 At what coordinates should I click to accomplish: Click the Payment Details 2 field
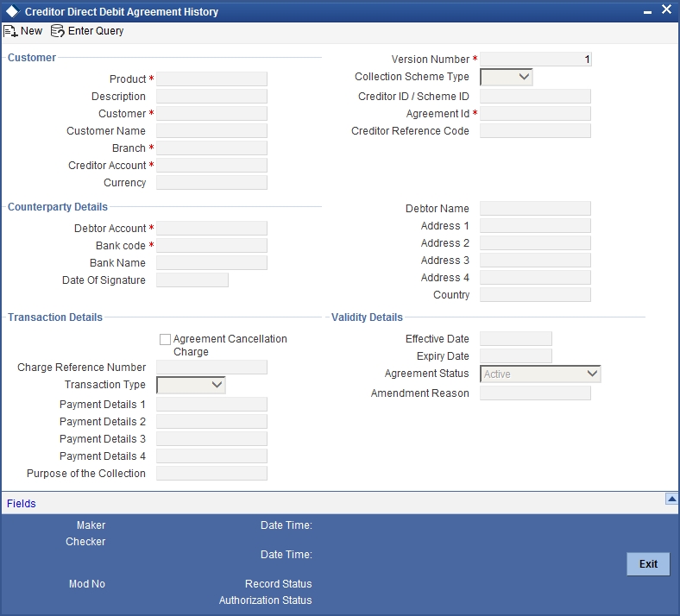[x=211, y=422]
